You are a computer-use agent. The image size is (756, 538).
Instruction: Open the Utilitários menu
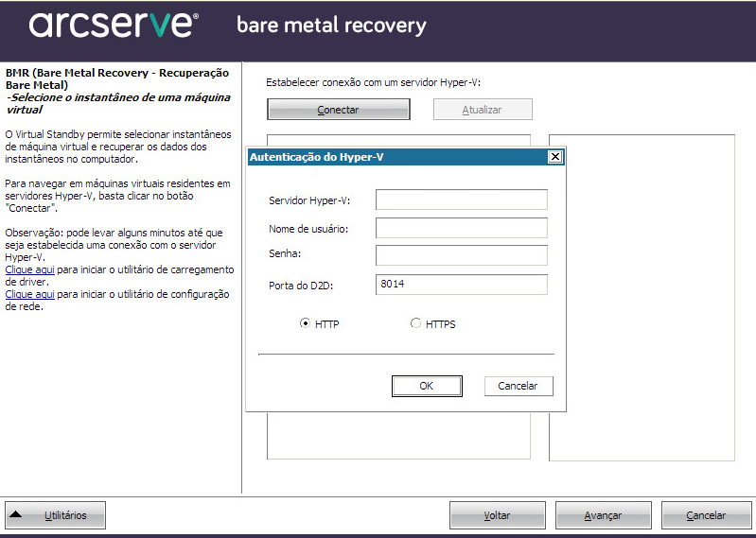click(x=56, y=515)
